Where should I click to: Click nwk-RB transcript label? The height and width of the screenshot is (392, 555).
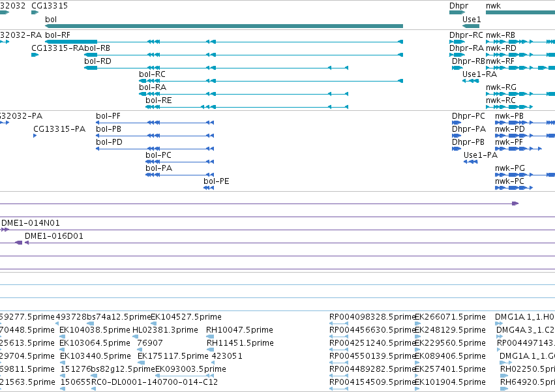click(x=500, y=35)
